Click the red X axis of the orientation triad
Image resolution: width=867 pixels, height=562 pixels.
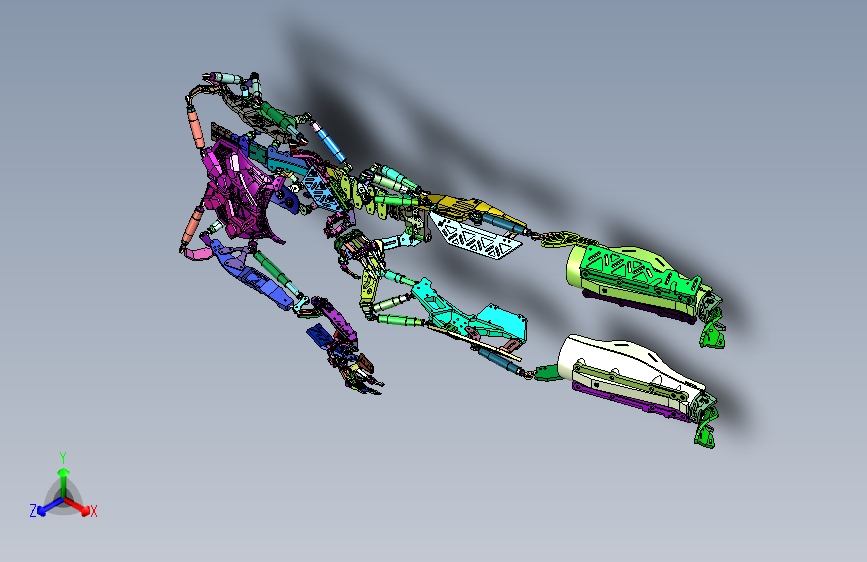coord(78,507)
